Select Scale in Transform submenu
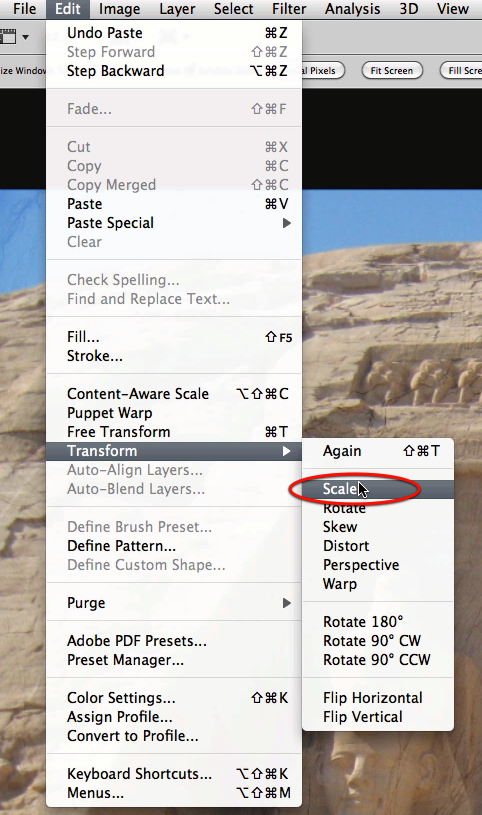This screenshot has height=815, width=482. coord(378,489)
